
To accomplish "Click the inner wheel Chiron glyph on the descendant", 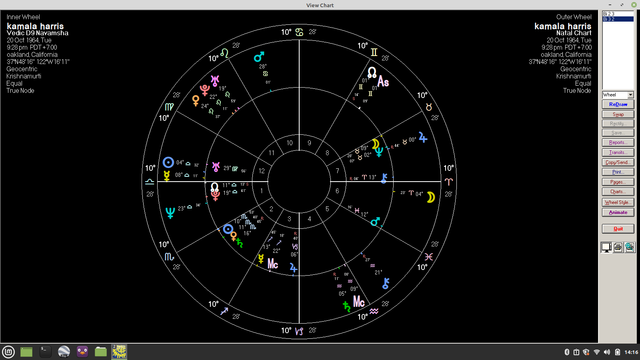I will pos(384,178).
